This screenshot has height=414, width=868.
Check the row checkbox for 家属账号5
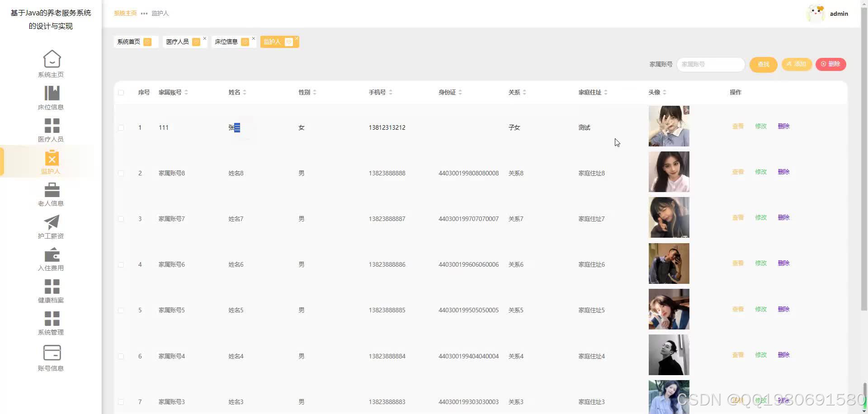[121, 310]
